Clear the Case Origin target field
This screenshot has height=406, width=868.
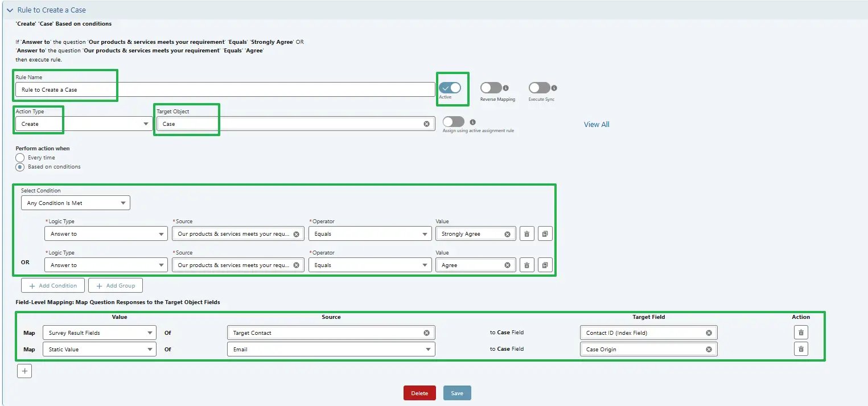709,350
